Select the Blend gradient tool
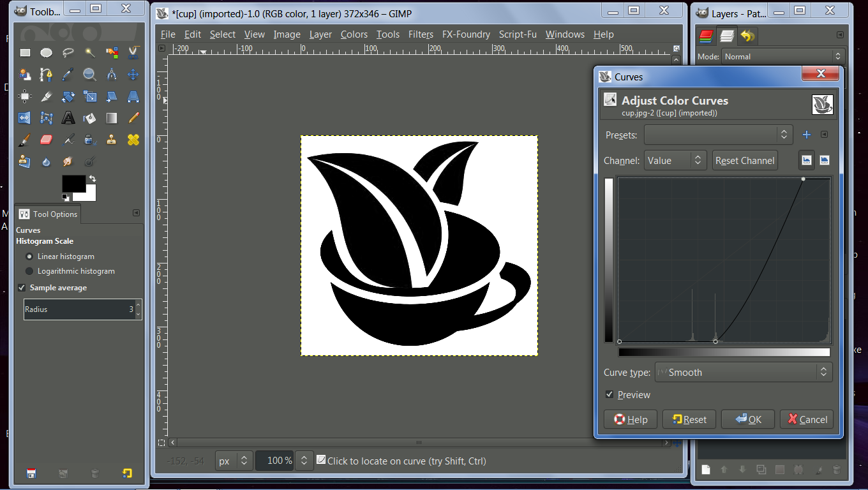Screen dimensions: 868x490 [x=112, y=118]
